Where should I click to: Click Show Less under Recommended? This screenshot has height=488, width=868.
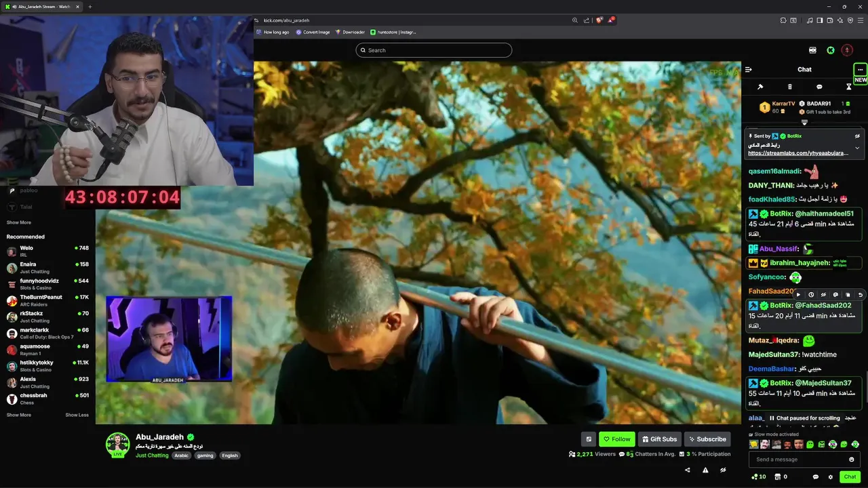tap(77, 415)
